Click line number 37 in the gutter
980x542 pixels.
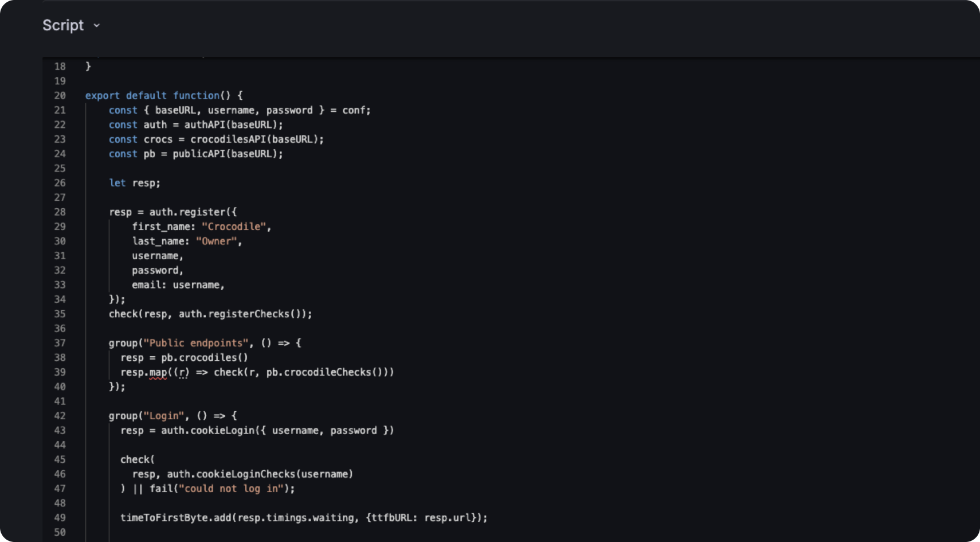(60, 343)
